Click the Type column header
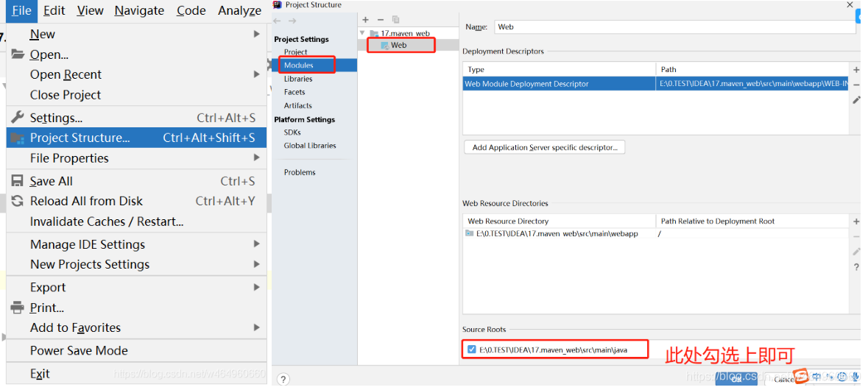The height and width of the screenshot is (390, 868). pyautogui.click(x=559, y=69)
